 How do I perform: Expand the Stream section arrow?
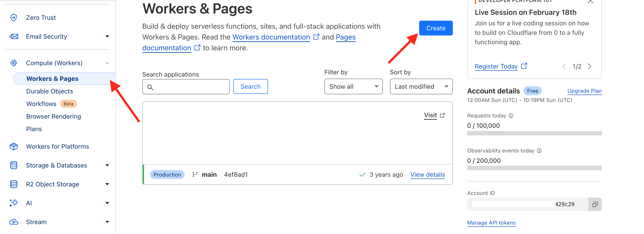point(107,222)
